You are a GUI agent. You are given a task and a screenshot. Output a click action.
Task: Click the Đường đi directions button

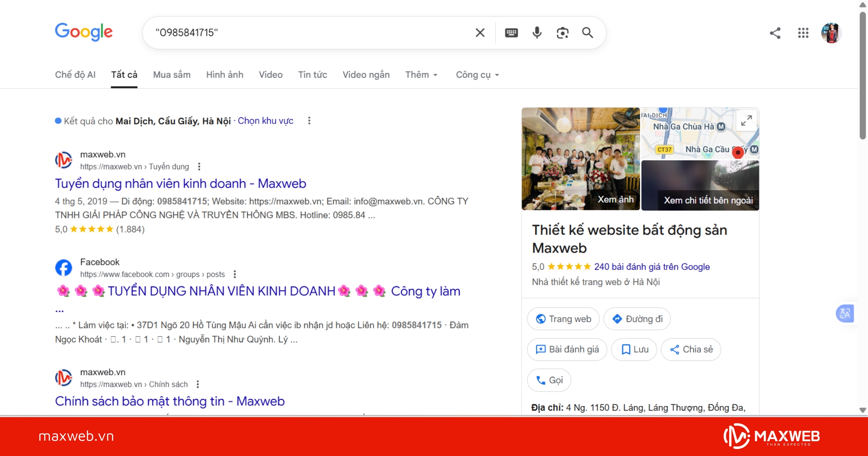pyautogui.click(x=637, y=319)
